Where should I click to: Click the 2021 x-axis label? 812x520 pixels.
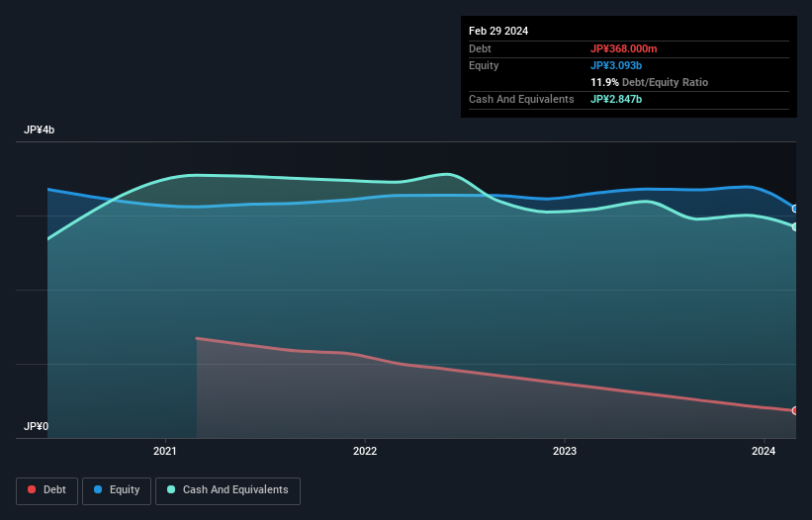click(x=165, y=451)
